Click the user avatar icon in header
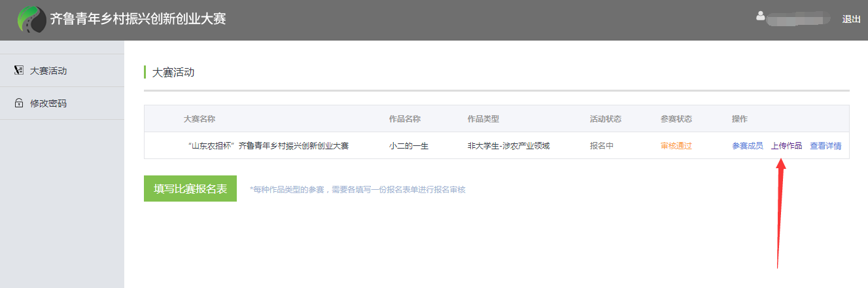This screenshot has height=288, width=868. 760,16
